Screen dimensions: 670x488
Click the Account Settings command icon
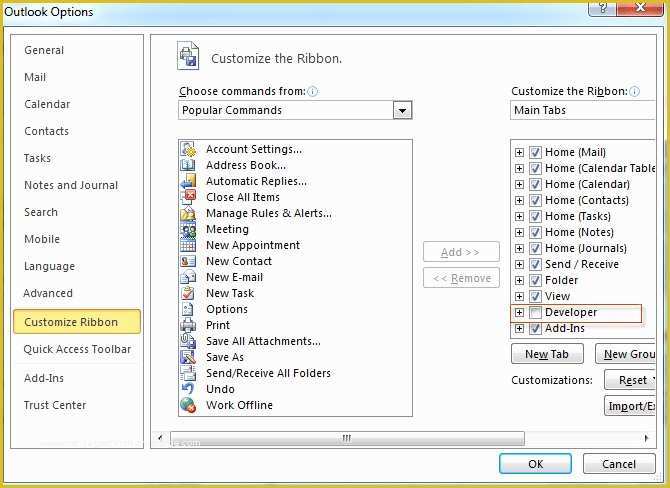click(188, 149)
